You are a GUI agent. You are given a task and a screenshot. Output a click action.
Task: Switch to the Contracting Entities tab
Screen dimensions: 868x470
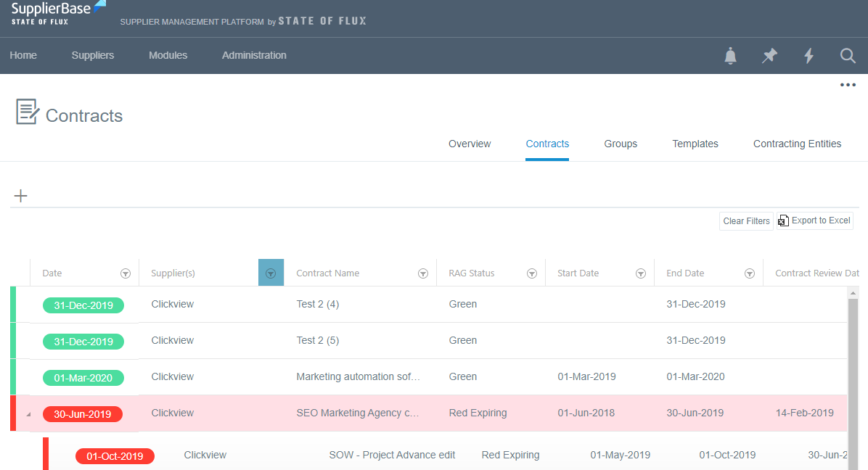point(797,144)
